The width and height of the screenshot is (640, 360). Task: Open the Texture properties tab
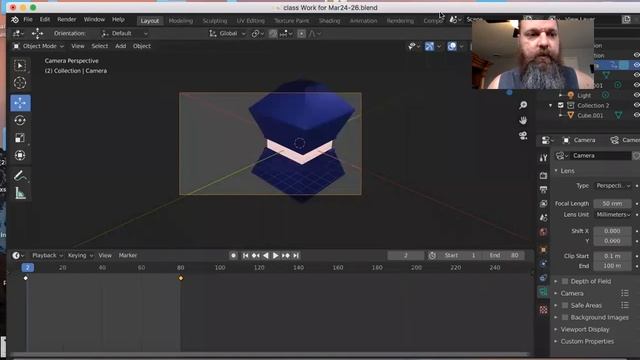pyautogui.click(x=543, y=309)
